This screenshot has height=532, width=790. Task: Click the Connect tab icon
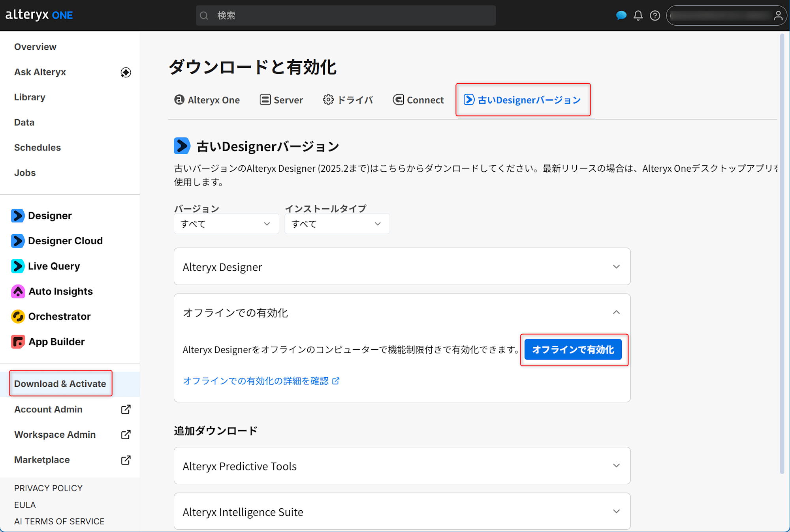point(398,99)
